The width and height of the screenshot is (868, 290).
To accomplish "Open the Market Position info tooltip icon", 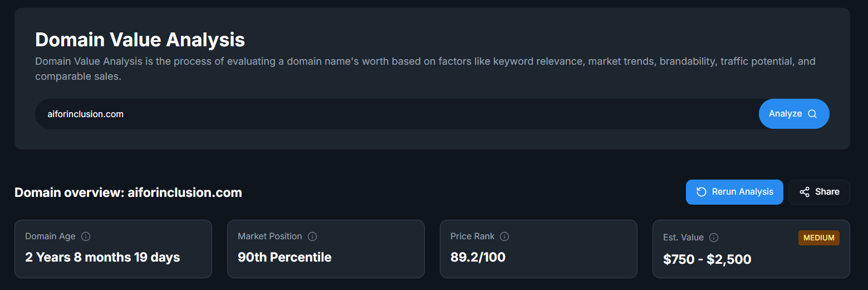I will [x=312, y=236].
